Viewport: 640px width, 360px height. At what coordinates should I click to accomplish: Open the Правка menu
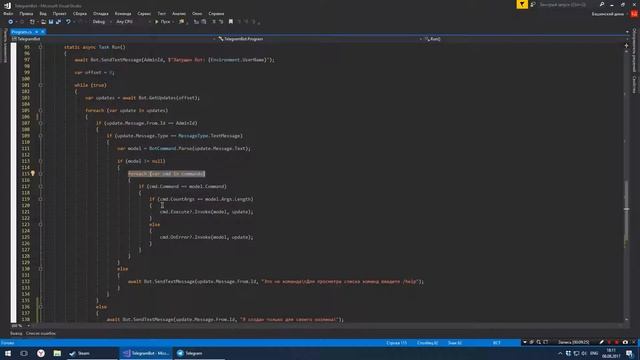tap(26, 13)
